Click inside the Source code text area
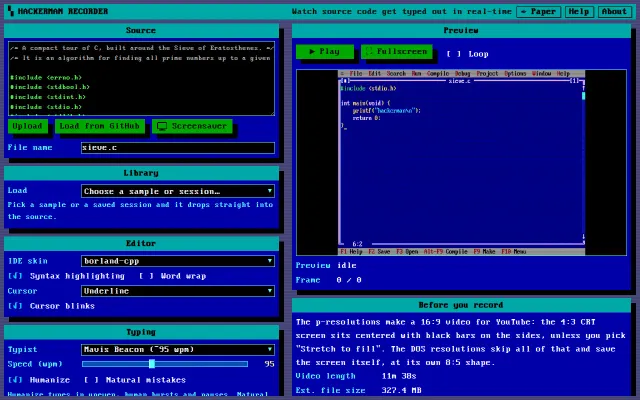The width and height of the screenshot is (640, 400). click(141, 78)
